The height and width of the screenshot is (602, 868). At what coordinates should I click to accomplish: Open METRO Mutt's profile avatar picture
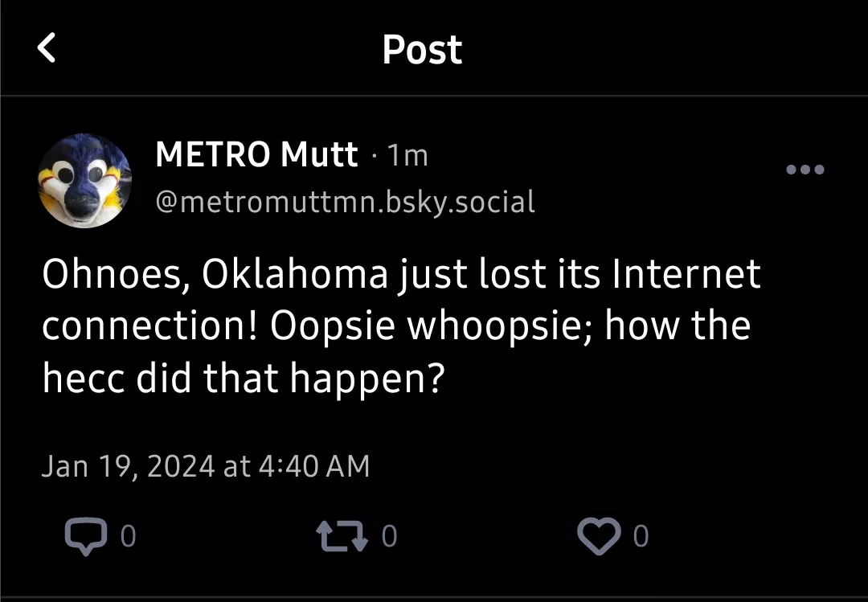coord(84,181)
